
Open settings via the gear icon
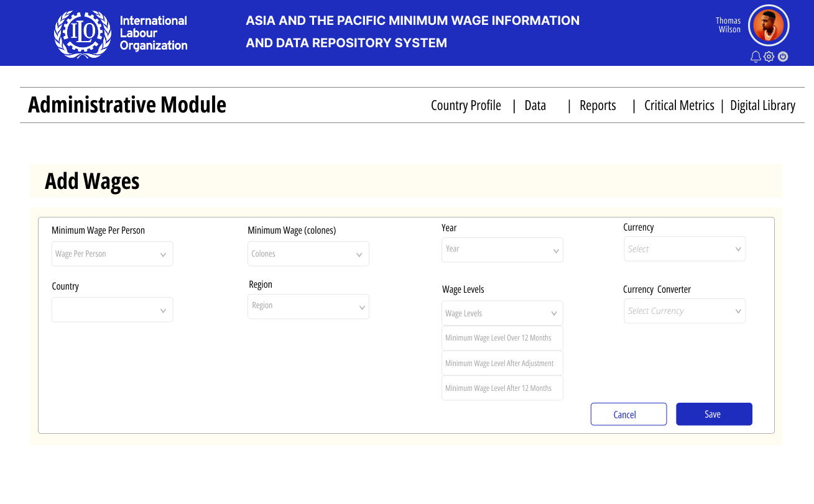(769, 57)
